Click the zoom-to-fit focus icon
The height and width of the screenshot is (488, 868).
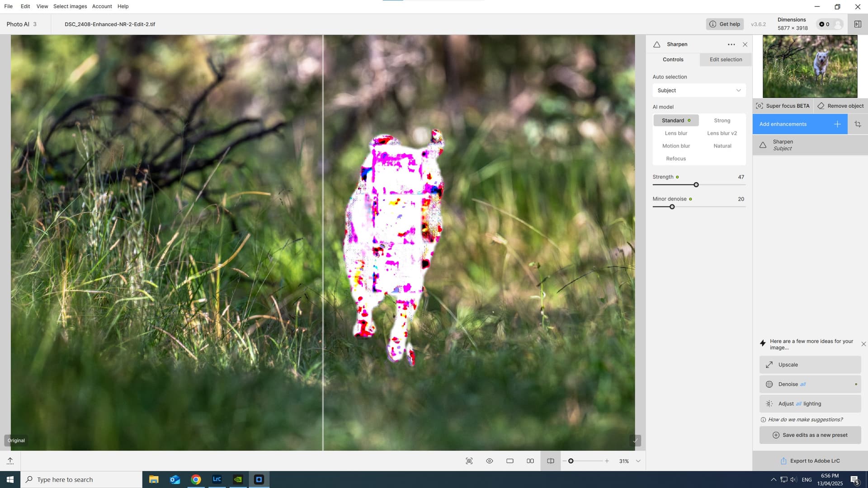tap(469, 461)
